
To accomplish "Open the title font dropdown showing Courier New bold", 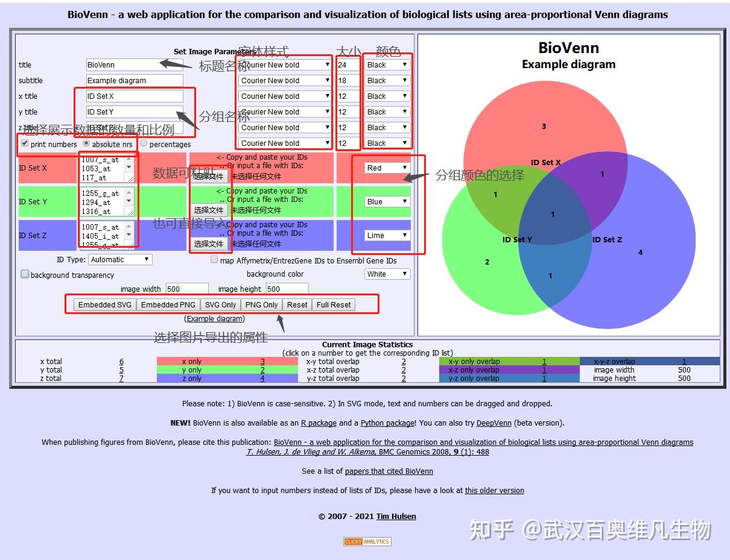I will point(284,64).
